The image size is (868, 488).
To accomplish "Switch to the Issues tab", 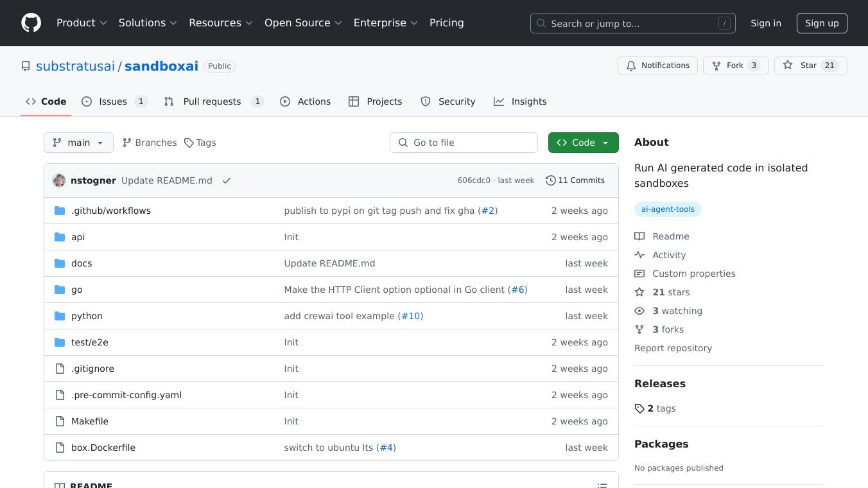I will [114, 101].
